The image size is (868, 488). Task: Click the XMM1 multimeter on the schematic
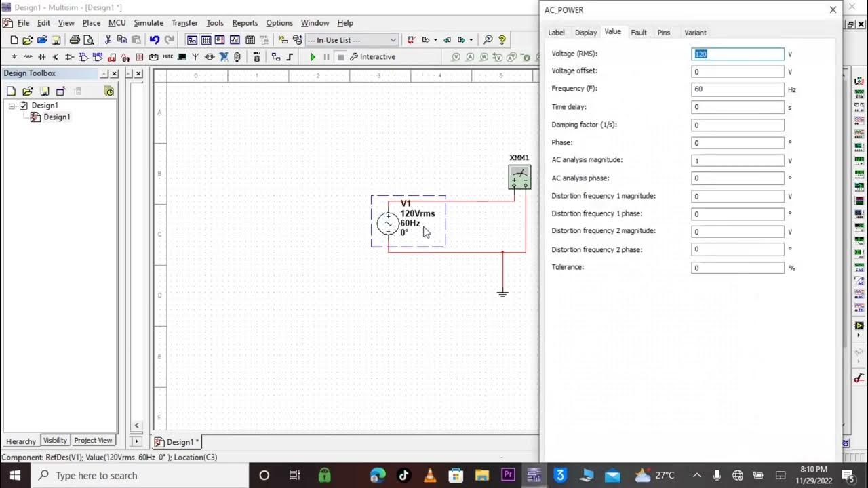click(519, 177)
